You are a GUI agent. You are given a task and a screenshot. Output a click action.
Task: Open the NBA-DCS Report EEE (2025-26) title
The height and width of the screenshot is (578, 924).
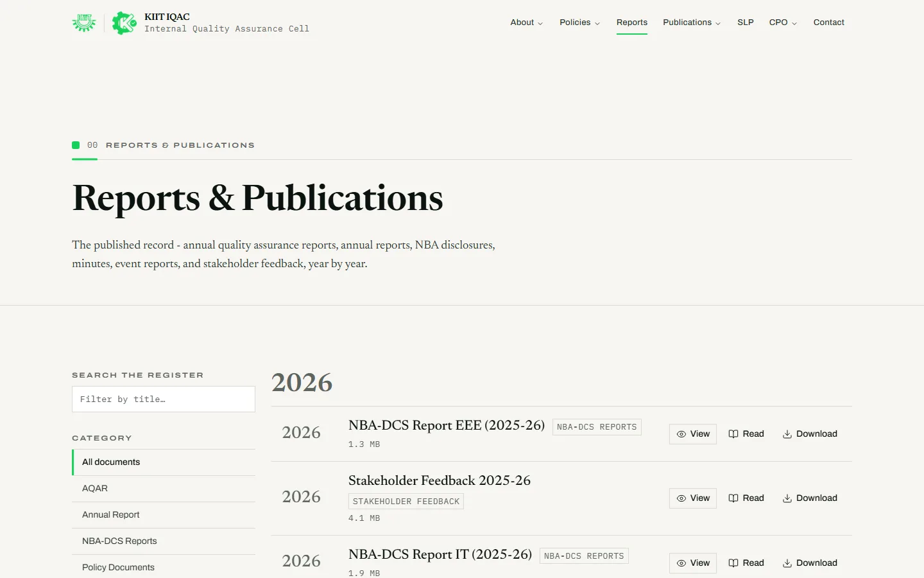coord(447,425)
